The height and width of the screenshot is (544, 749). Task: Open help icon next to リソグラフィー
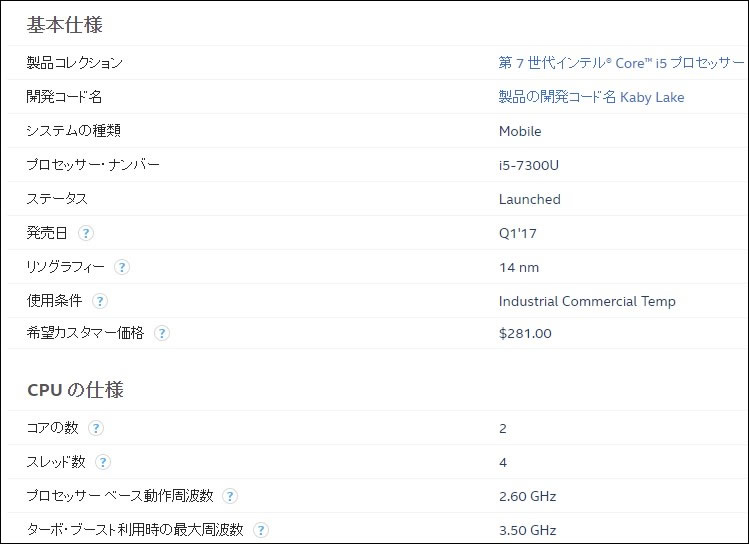point(122,267)
